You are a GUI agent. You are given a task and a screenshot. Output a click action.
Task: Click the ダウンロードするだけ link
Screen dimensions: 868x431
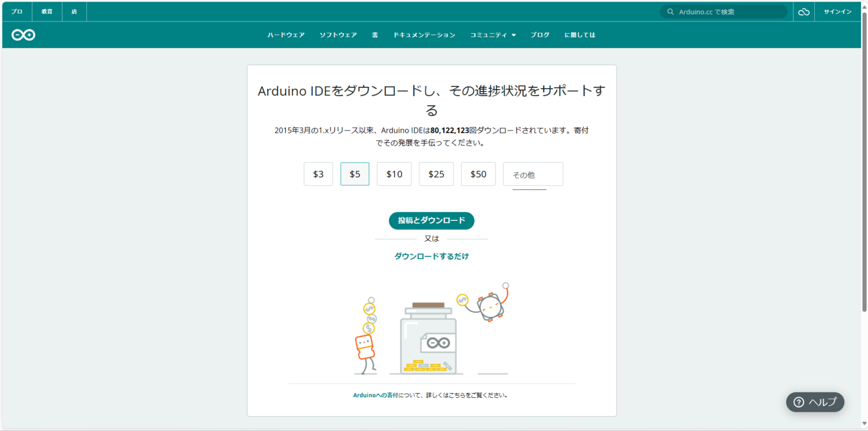pos(432,256)
